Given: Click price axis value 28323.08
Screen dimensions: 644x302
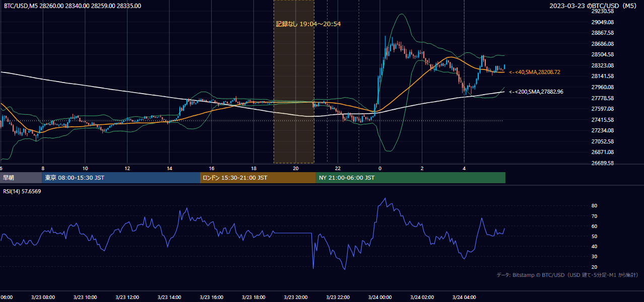Looking at the screenshot, I should click(602, 65).
